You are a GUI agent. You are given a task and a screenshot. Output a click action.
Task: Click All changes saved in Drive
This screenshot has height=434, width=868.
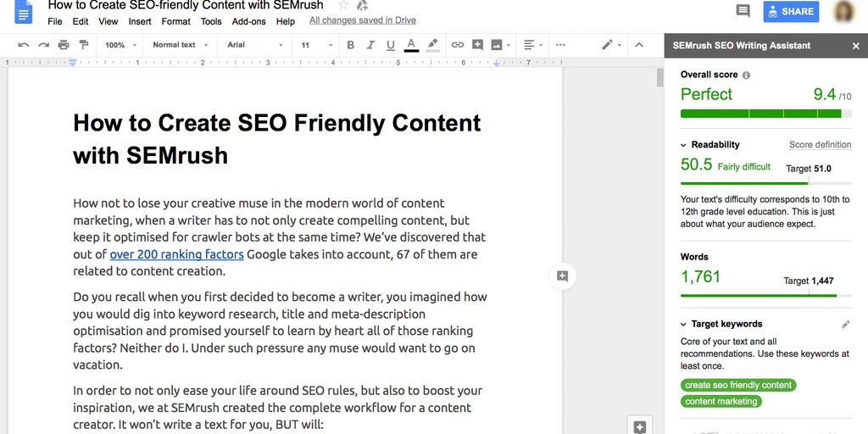tap(363, 20)
